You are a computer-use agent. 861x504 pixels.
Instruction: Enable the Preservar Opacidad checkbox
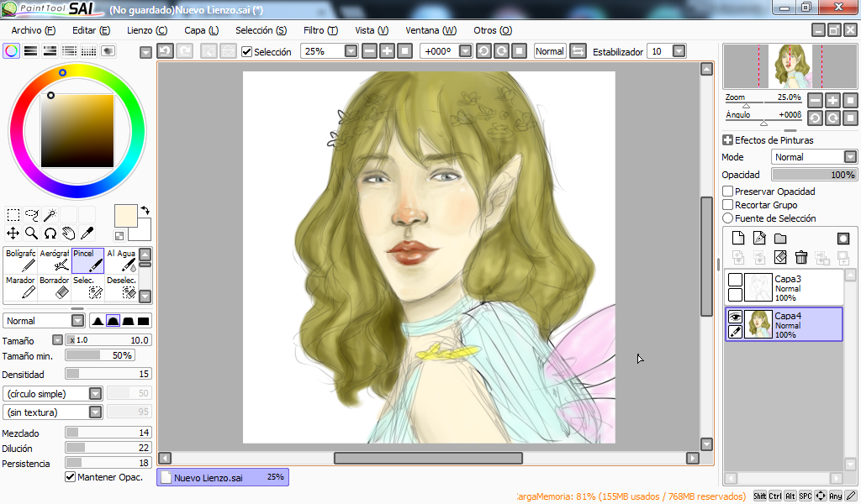728,192
